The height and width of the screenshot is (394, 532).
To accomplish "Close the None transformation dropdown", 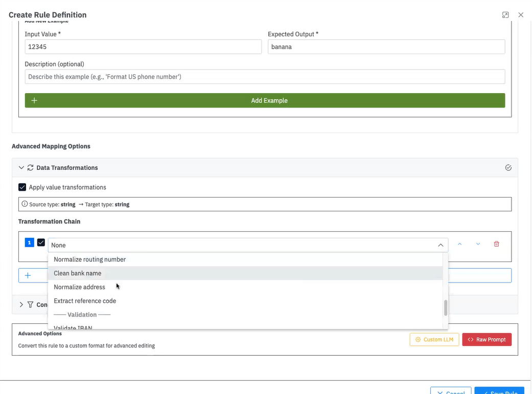I will 441,245.
